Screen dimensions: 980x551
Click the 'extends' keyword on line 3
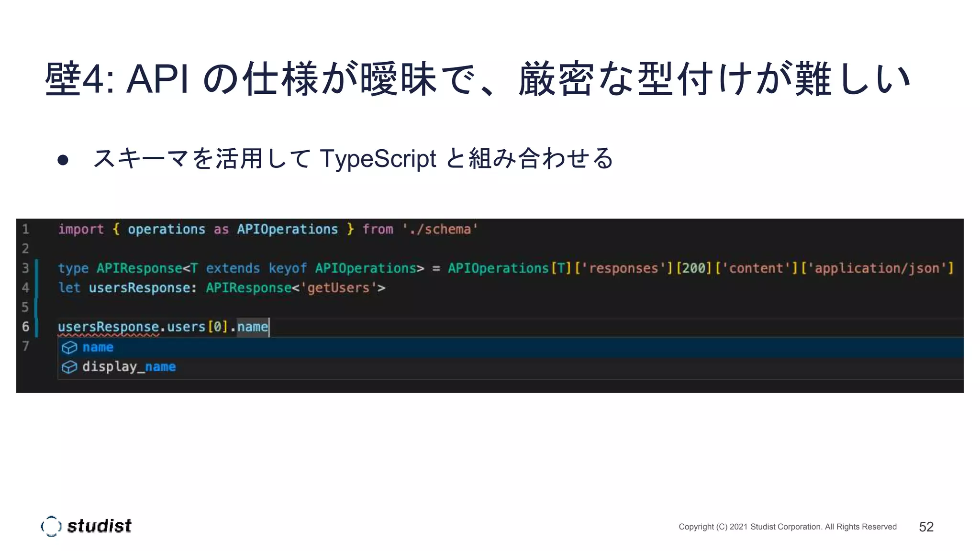coord(233,268)
